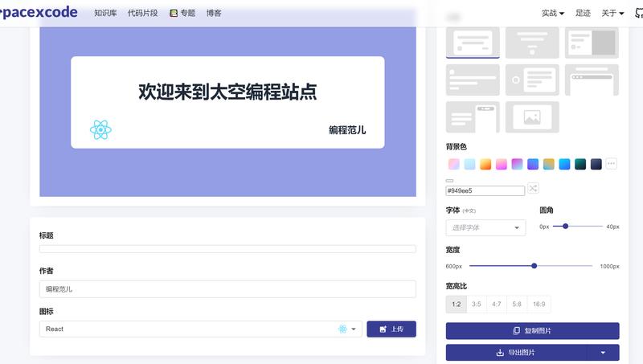Select the plain text lines layout thumbnail
This screenshot has width=643, height=364.
click(x=473, y=80)
